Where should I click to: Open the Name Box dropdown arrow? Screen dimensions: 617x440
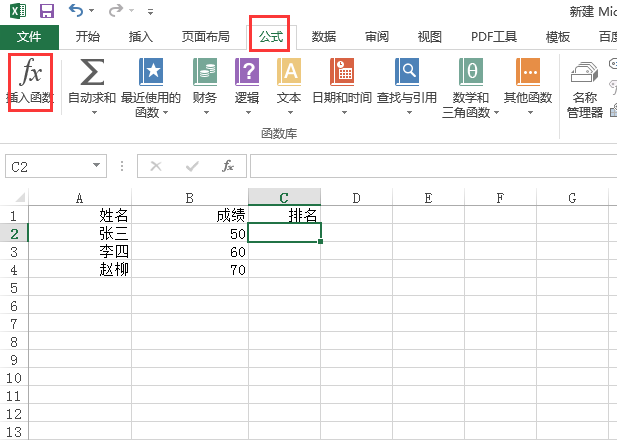[x=96, y=165]
